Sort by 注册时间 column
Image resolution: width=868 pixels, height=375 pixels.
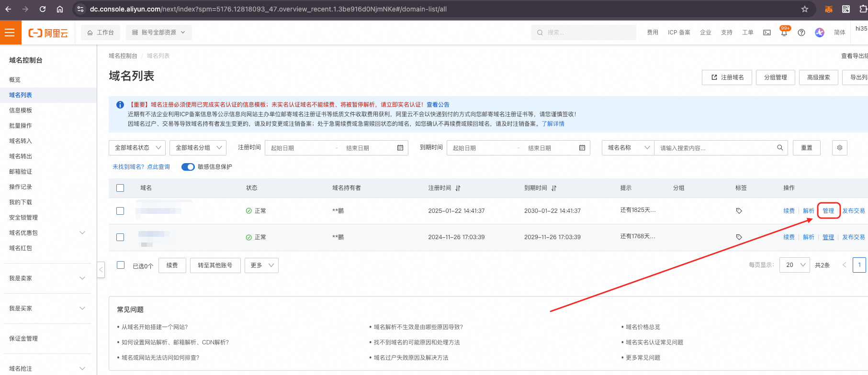(x=458, y=188)
